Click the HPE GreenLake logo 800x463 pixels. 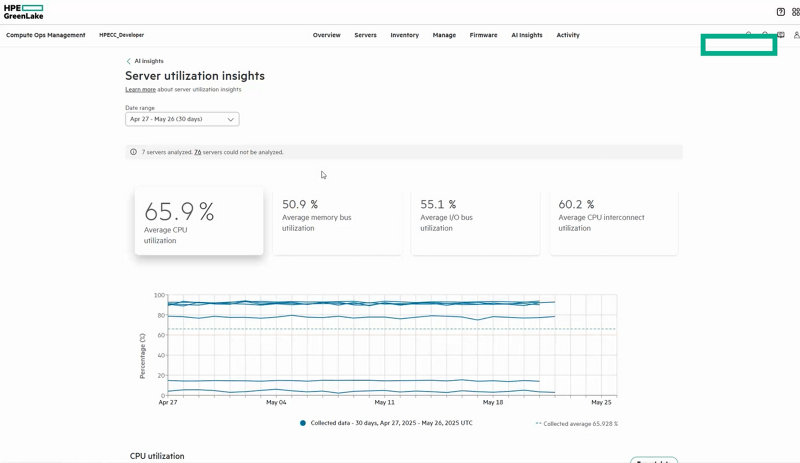(23, 12)
